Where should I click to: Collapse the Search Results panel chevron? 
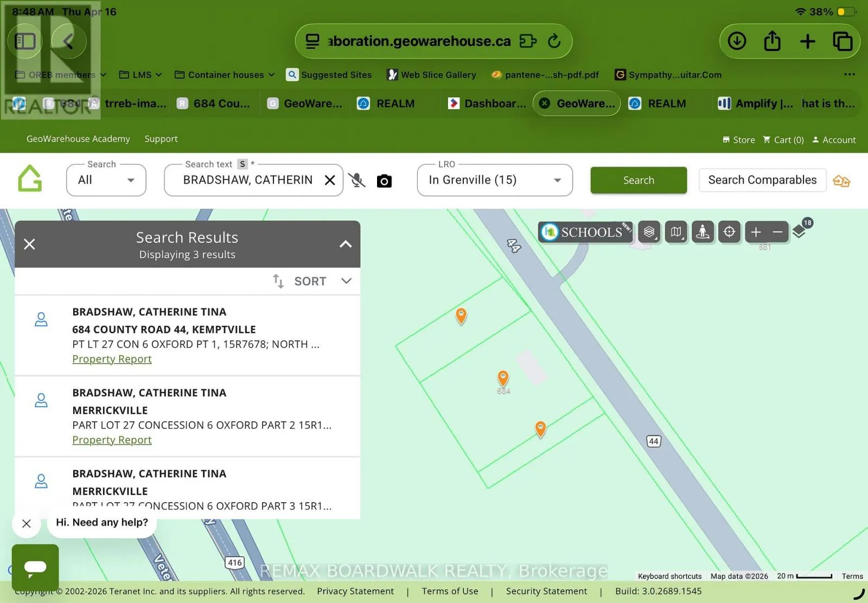(345, 244)
